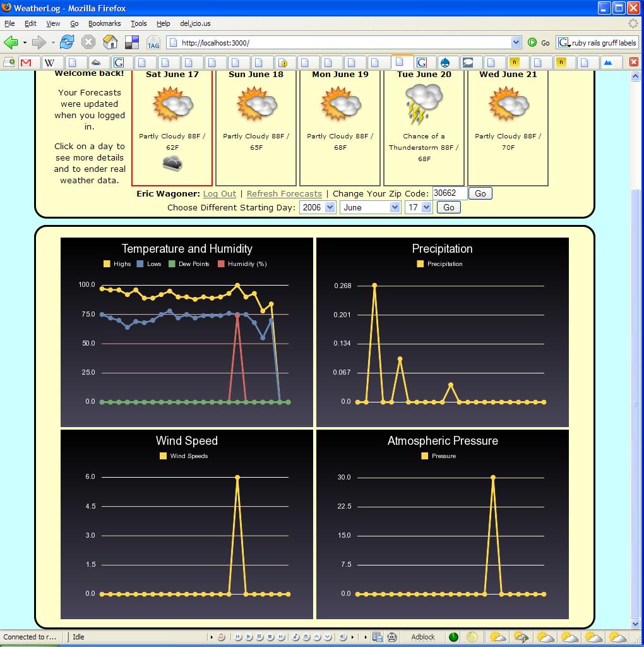Click the Saturday partly cloudy weather icon
The width and height of the screenshot is (644, 647).
(x=172, y=105)
